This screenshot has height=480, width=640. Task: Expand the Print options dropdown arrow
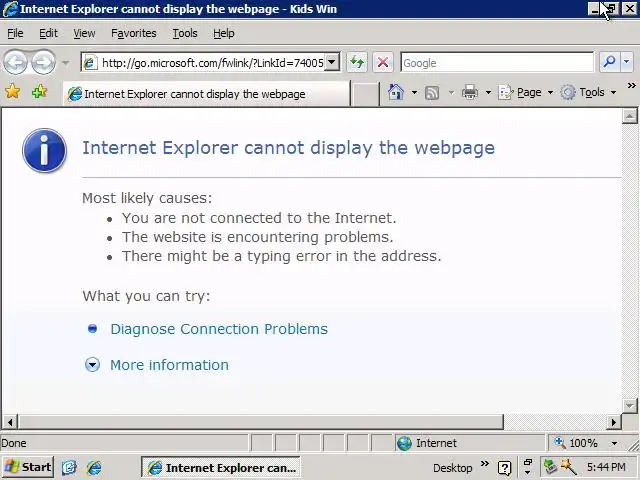488,93
